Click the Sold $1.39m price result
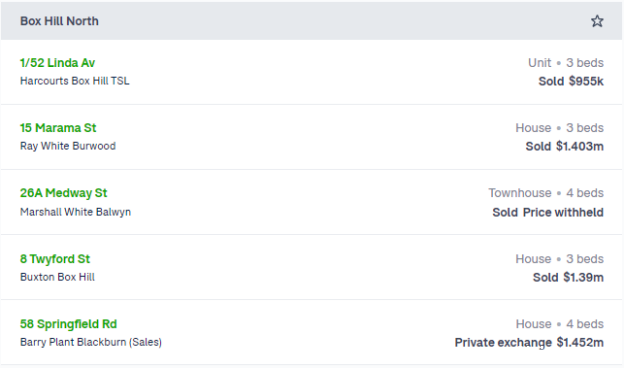The height and width of the screenshot is (368, 624). click(x=568, y=277)
